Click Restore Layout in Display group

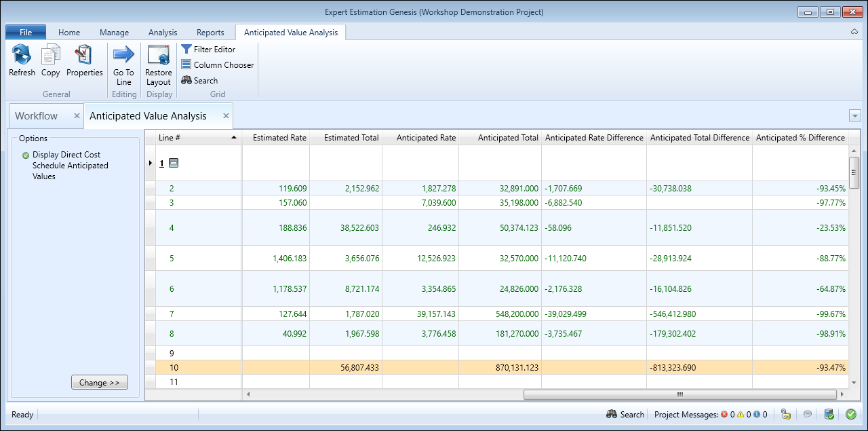coord(158,56)
